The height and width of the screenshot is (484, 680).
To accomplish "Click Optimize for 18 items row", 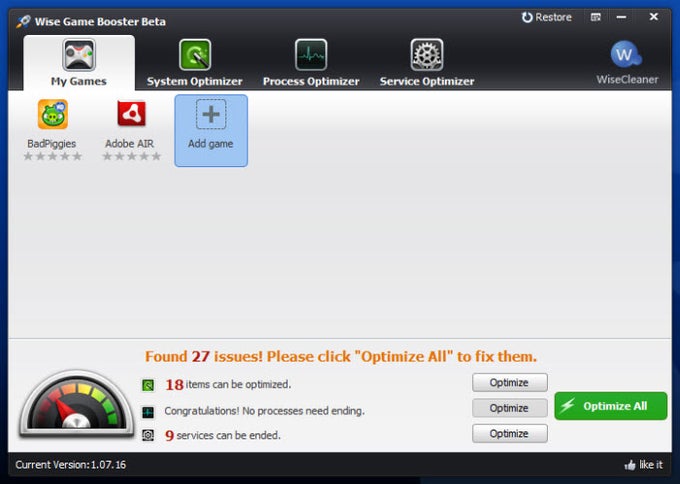I will click(x=510, y=383).
